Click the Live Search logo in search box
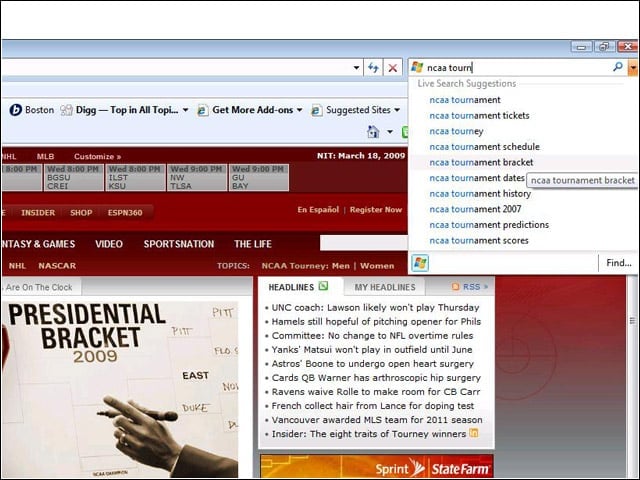The image size is (640, 480). pyautogui.click(x=417, y=67)
